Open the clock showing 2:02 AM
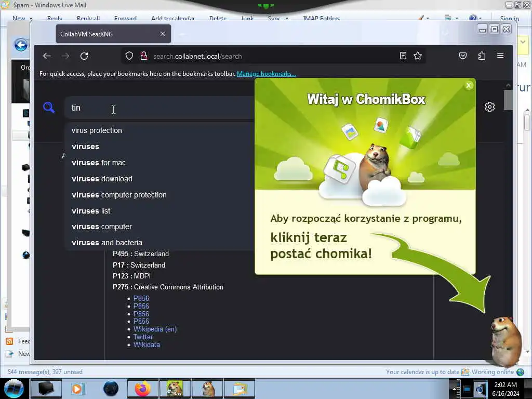532x399 pixels. (506, 389)
